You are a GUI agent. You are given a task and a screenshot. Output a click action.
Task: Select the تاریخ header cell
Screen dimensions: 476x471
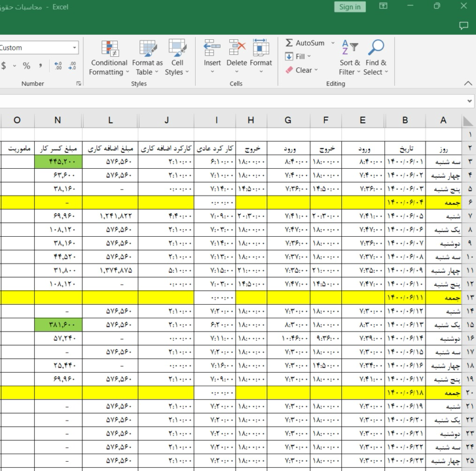click(x=405, y=148)
